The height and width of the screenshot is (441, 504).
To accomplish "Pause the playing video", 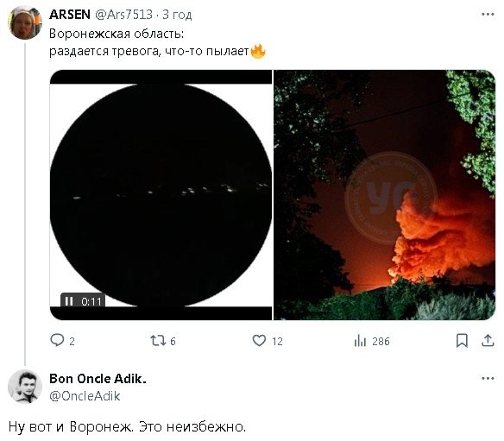I will pyautogui.click(x=69, y=301).
